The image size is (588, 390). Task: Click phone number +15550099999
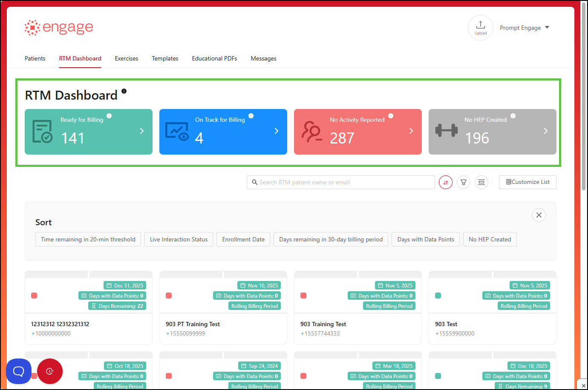[185, 333]
